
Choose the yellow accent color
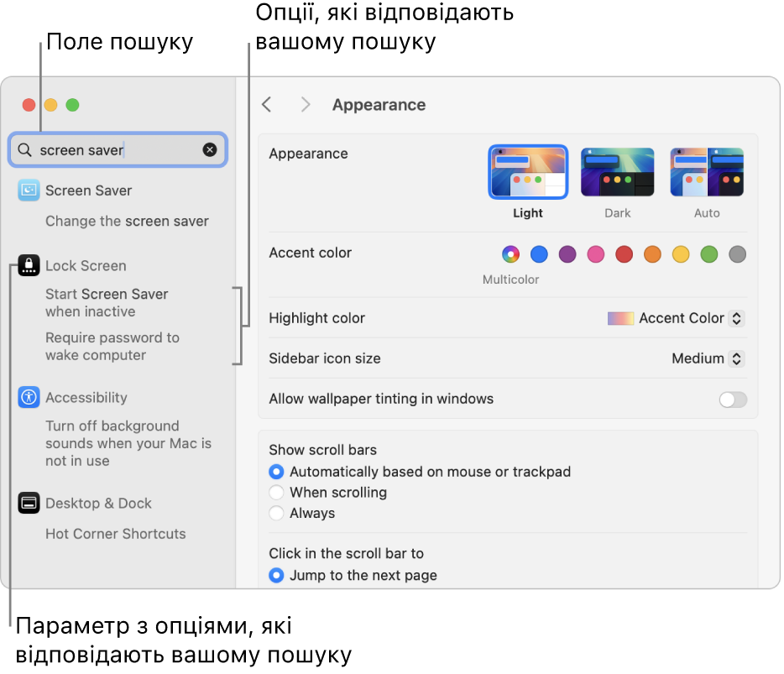(x=681, y=254)
